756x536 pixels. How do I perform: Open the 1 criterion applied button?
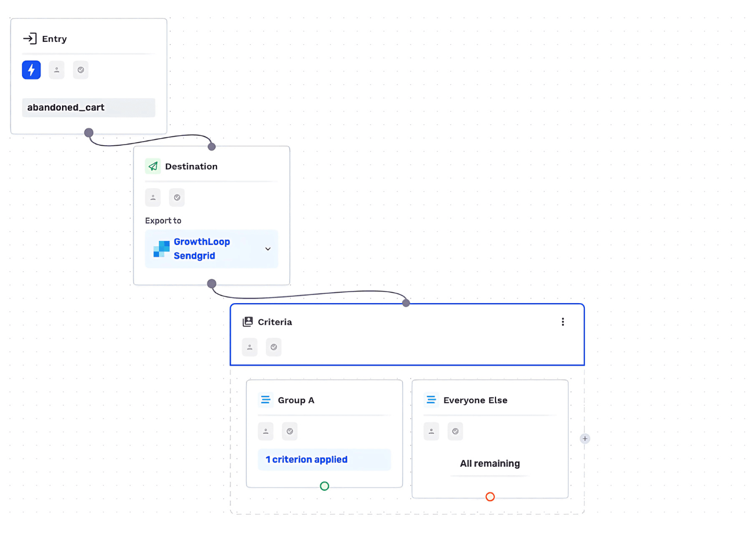[x=324, y=460]
